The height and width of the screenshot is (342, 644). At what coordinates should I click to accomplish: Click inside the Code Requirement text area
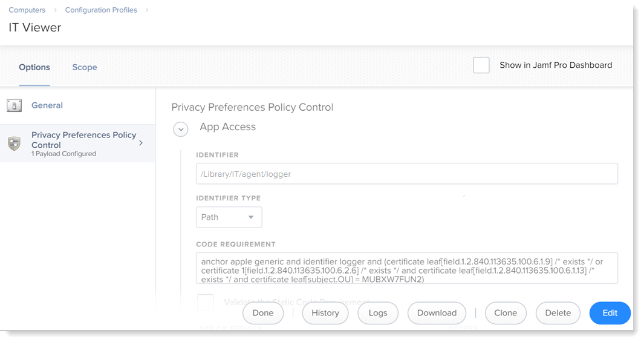click(406, 268)
